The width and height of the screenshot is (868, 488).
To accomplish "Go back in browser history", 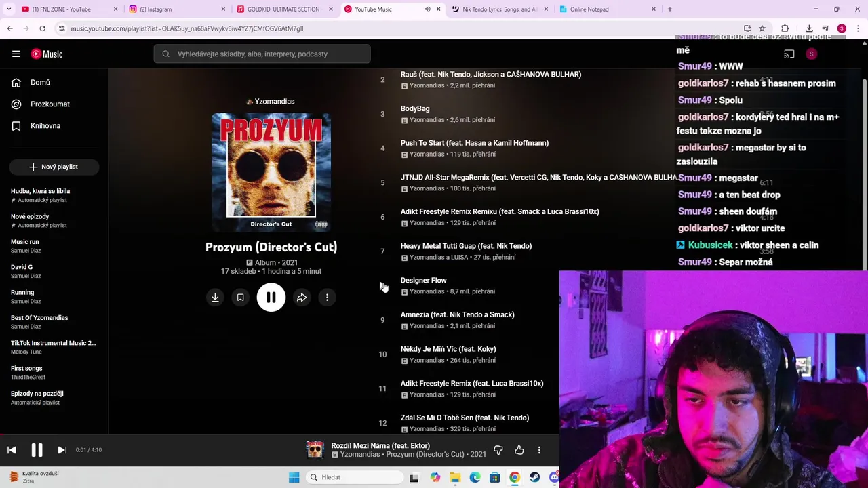I will (x=9, y=28).
